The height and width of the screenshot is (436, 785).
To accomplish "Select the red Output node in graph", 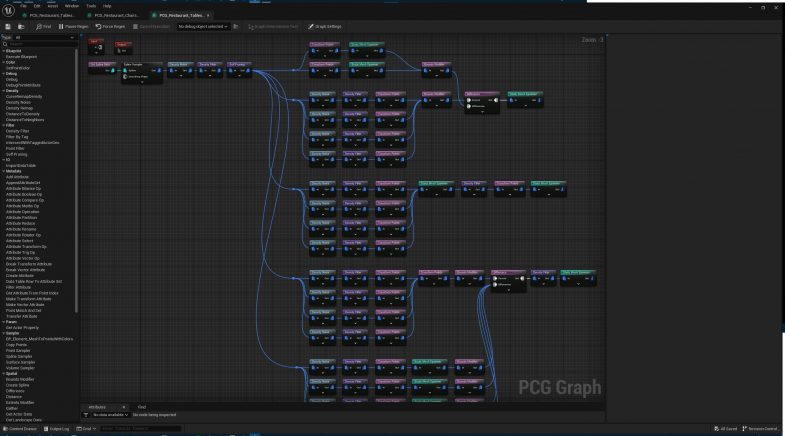I will [x=123, y=48].
